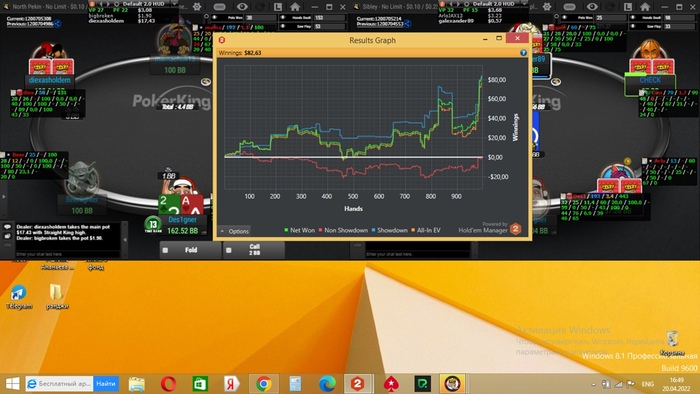Viewport: 700px width, 394px height.
Task: Click chip-shaped icon in Sibley header
Action: pyautogui.click(x=570, y=7)
